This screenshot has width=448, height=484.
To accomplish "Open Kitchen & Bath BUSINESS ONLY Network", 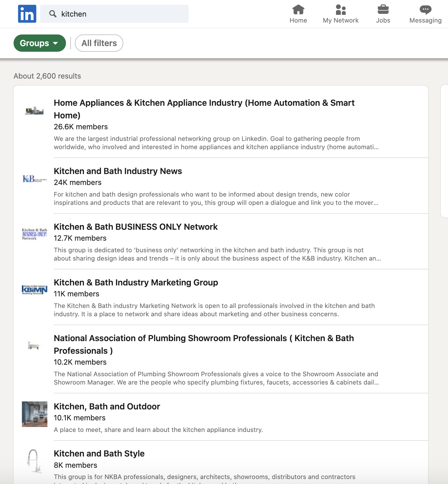I will 136,227.
